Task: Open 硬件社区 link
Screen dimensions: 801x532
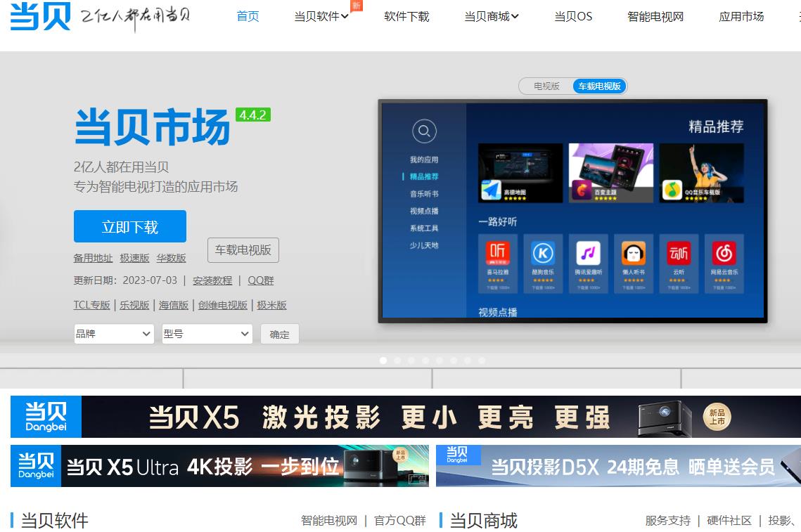Action: point(729,521)
